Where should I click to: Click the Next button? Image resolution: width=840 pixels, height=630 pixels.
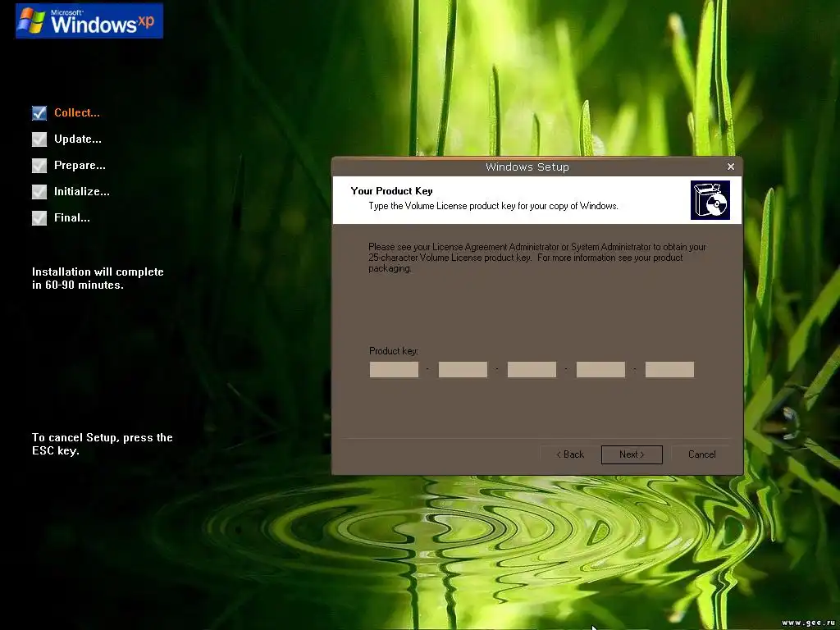click(632, 454)
